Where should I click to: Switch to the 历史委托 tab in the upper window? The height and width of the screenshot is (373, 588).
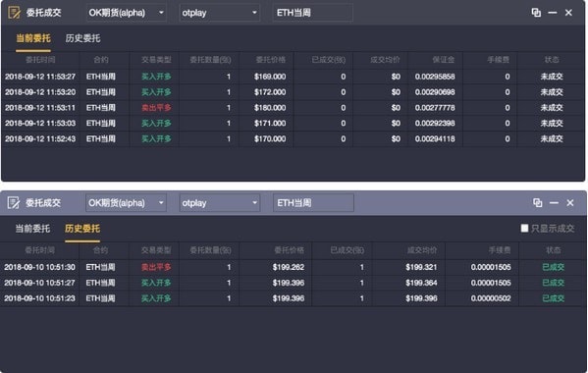pos(82,38)
